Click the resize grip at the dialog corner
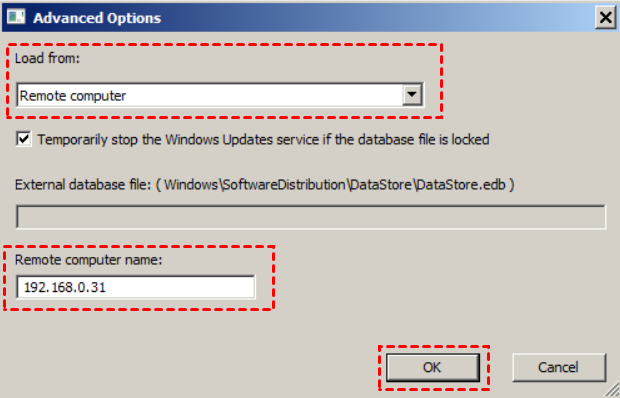This screenshot has width=620, height=398. tap(612, 390)
